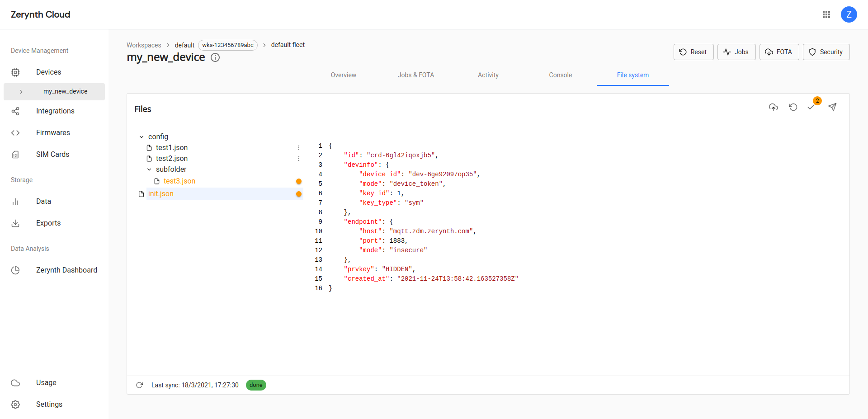Open Integrations in the sidebar
The image size is (868, 419).
click(54, 111)
